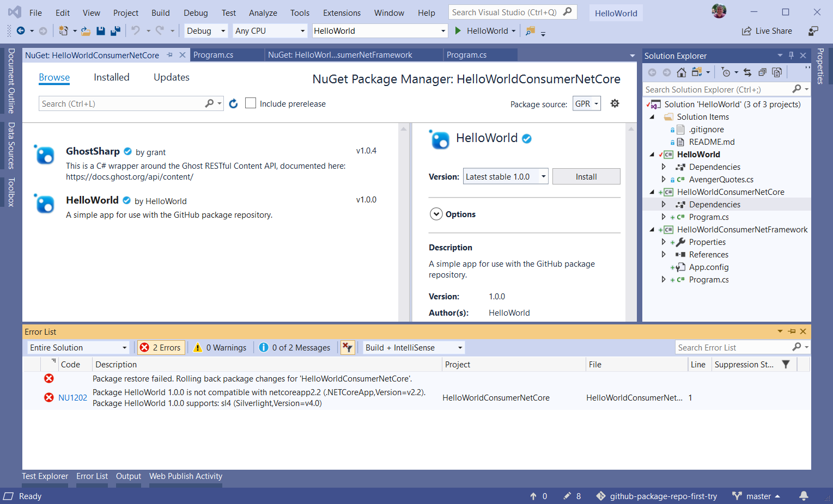
Task: Enable the Include prerelease checkbox
Action: [251, 103]
